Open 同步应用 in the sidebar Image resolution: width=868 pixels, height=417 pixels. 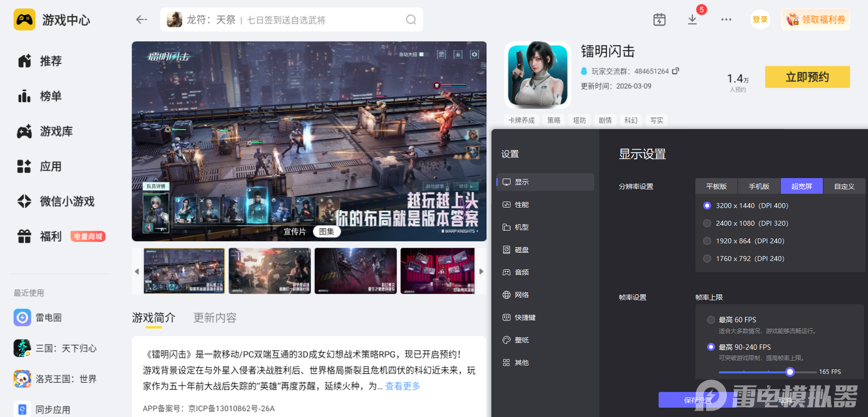click(x=42, y=410)
